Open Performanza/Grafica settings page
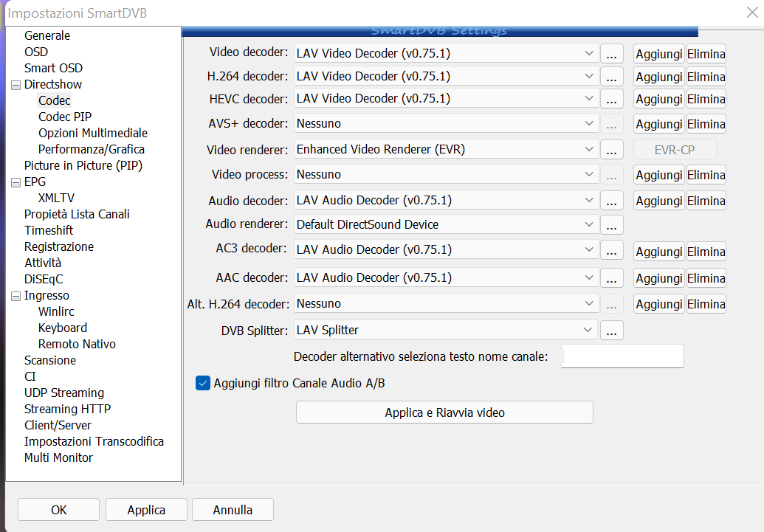Screen dimensions: 764x532 [x=92, y=149]
